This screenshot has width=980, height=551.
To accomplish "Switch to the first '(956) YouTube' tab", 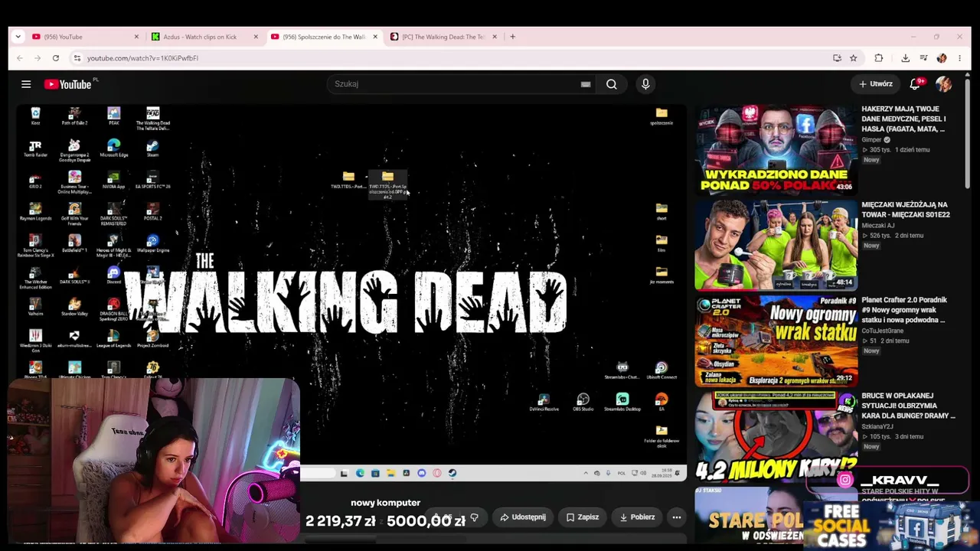I will pyautogui.click(x=87, y=37).
